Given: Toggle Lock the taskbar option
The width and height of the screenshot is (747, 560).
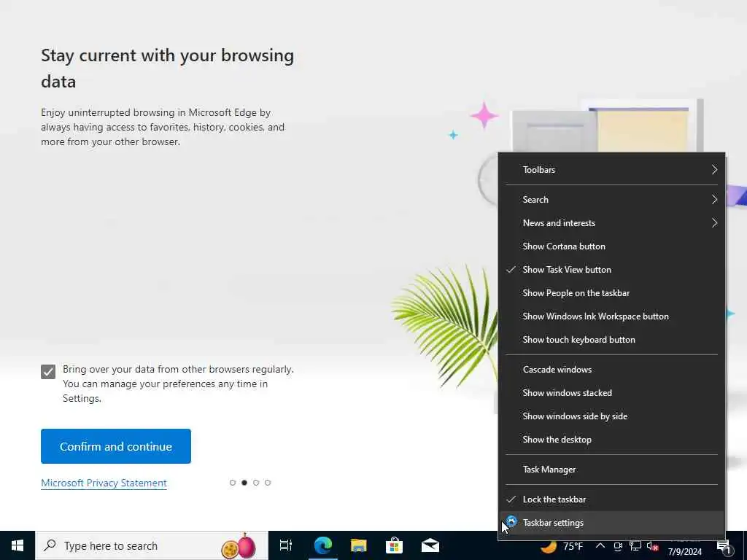Looking at the screenshot, I should coord(612,499).
